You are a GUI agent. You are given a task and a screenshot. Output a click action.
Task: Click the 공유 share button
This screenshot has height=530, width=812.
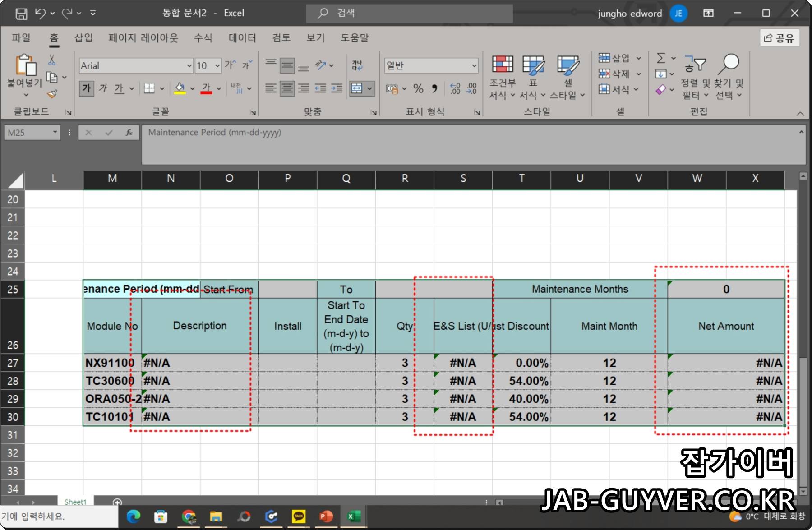780,38
